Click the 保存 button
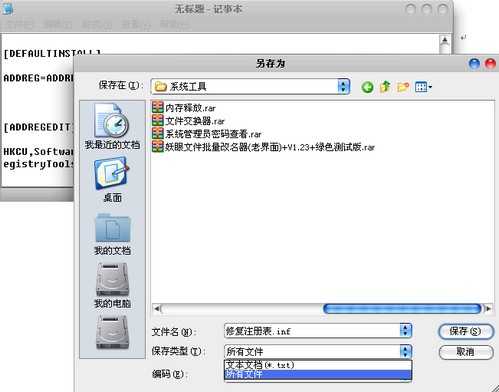 [465, 331]
